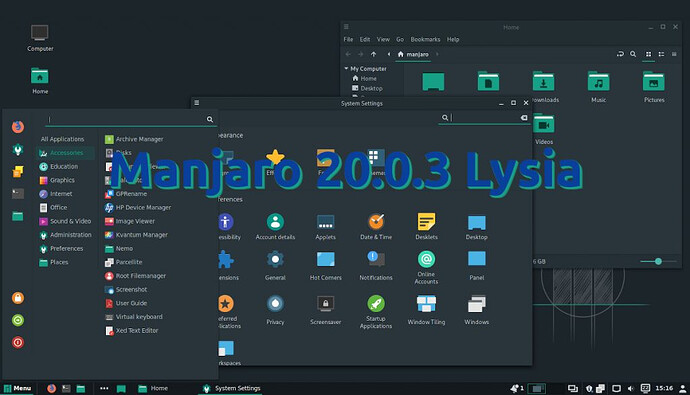Open the View menu in file manager
The image size is (690, 395).
(383, 39)
